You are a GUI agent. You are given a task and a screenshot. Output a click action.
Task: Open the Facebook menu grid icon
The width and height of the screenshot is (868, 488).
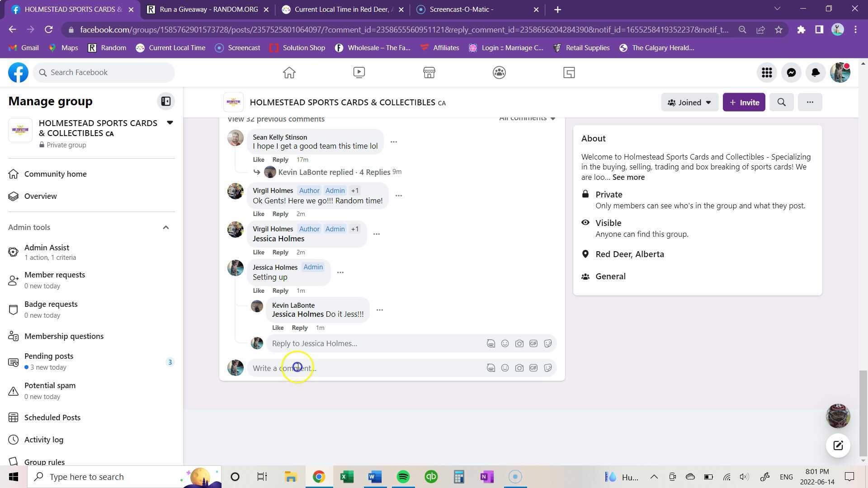tap(767, 72)
